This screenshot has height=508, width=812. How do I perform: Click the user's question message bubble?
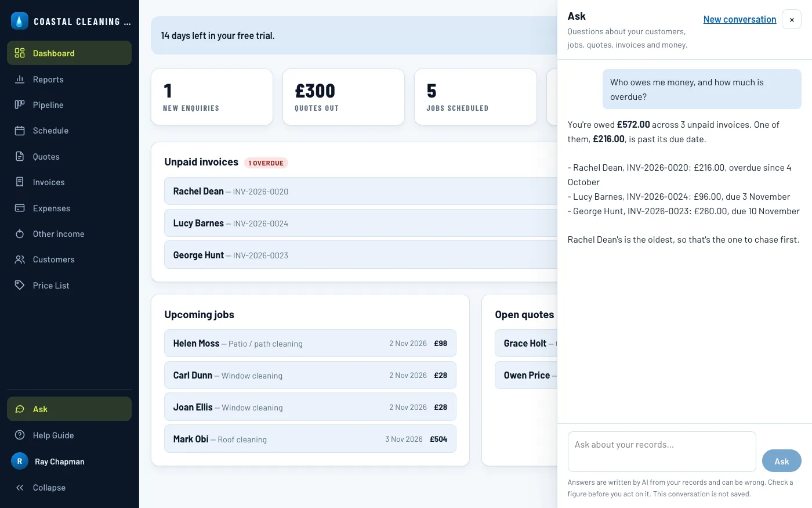point(702,89)
